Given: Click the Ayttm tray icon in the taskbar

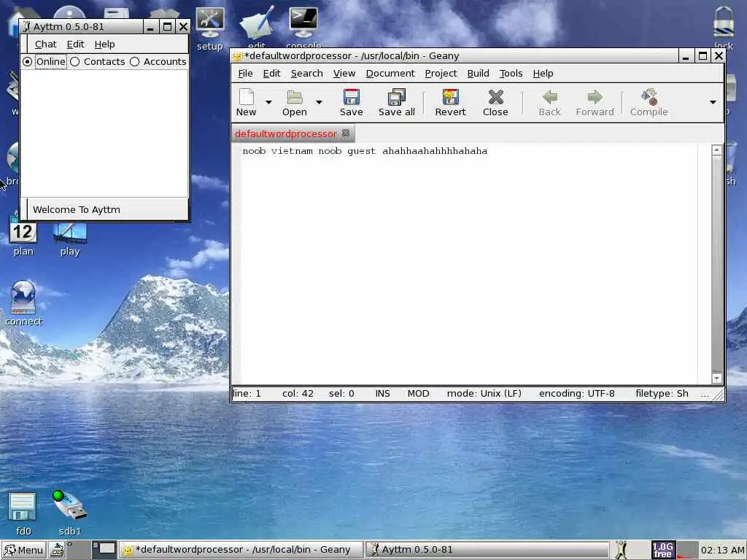Looking at the screenshot, I should tap(622, 550).
